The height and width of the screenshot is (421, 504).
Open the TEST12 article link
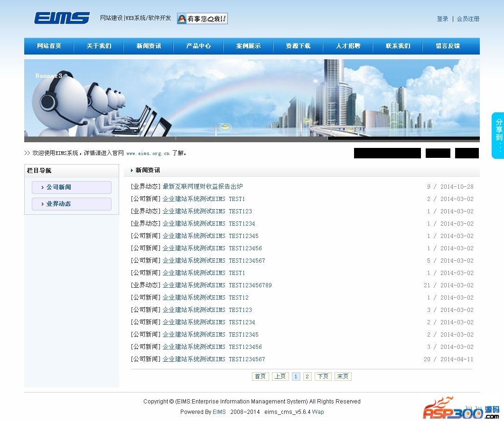coord(205,297)
